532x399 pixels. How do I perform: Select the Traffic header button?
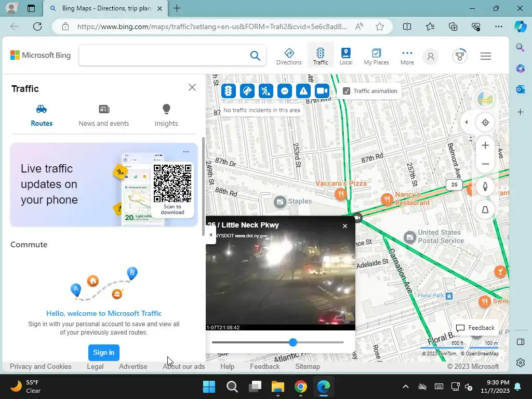[x=320, y=56]
